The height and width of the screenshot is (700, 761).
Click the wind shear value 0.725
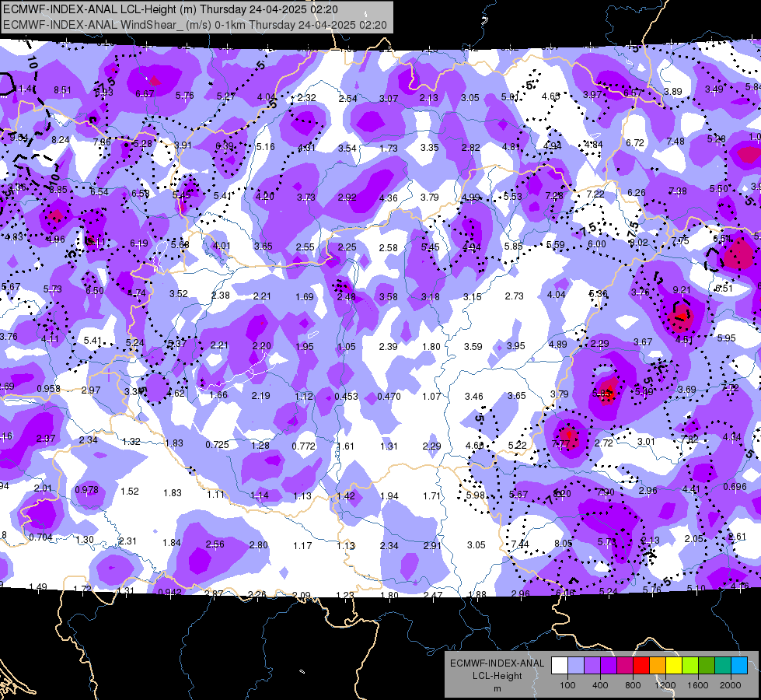[x=217, y=444]
